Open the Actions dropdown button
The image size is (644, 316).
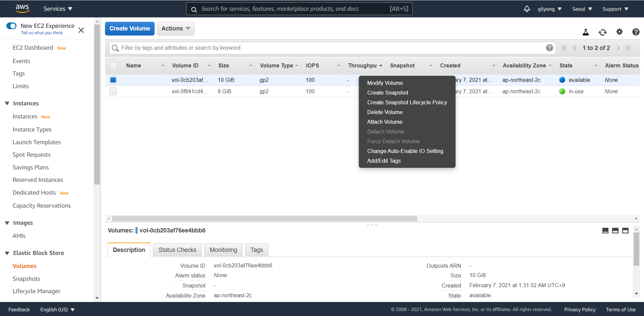176,29
